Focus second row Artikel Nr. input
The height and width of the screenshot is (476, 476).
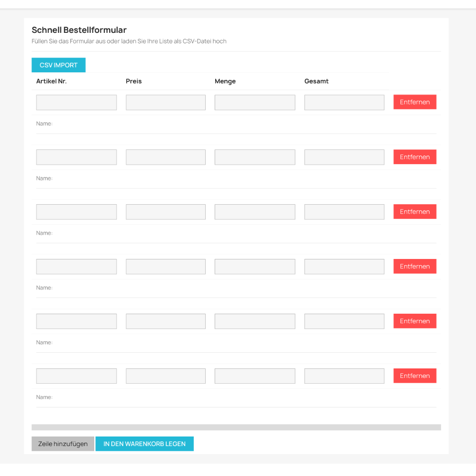[x=76, y=157]
